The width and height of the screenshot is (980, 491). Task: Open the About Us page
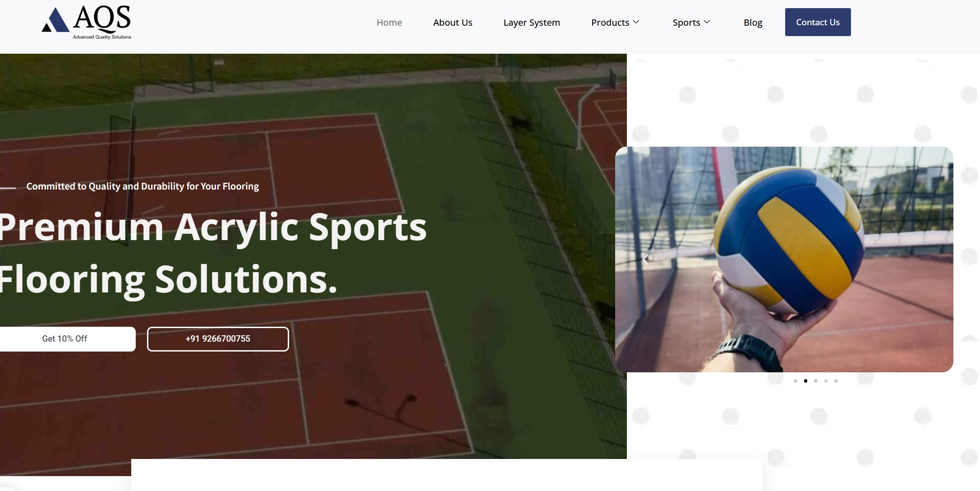point(453,23)
